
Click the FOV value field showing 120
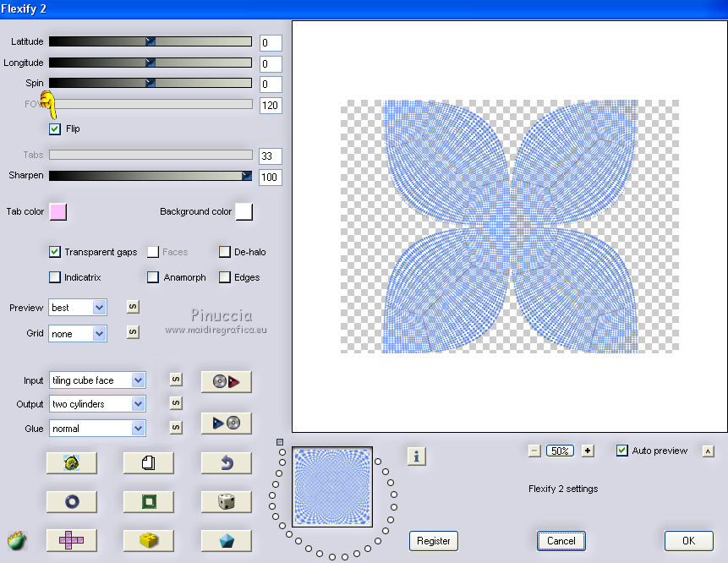(x=271, y=106)
